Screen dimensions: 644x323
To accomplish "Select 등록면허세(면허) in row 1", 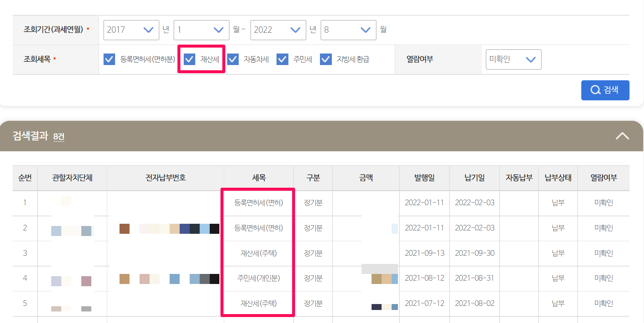I will [x=259, y=203].
